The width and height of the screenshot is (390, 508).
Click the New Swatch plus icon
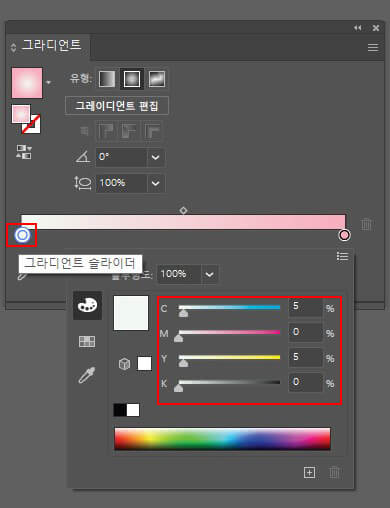pos(309,472)
